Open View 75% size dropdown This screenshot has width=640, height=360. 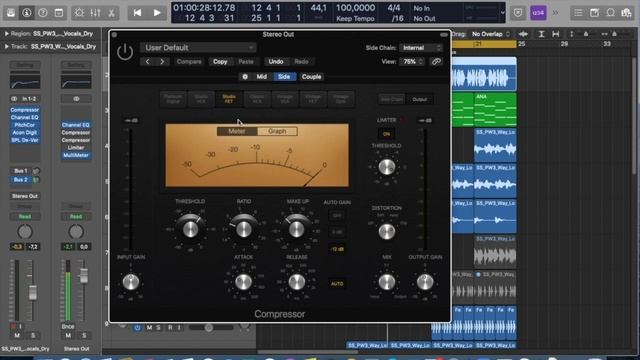point(412,62)
